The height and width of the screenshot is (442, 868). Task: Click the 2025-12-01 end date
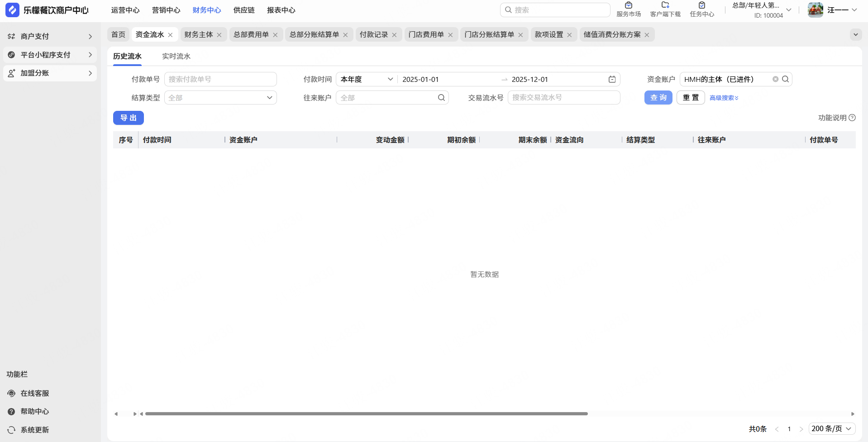point(530,79)
